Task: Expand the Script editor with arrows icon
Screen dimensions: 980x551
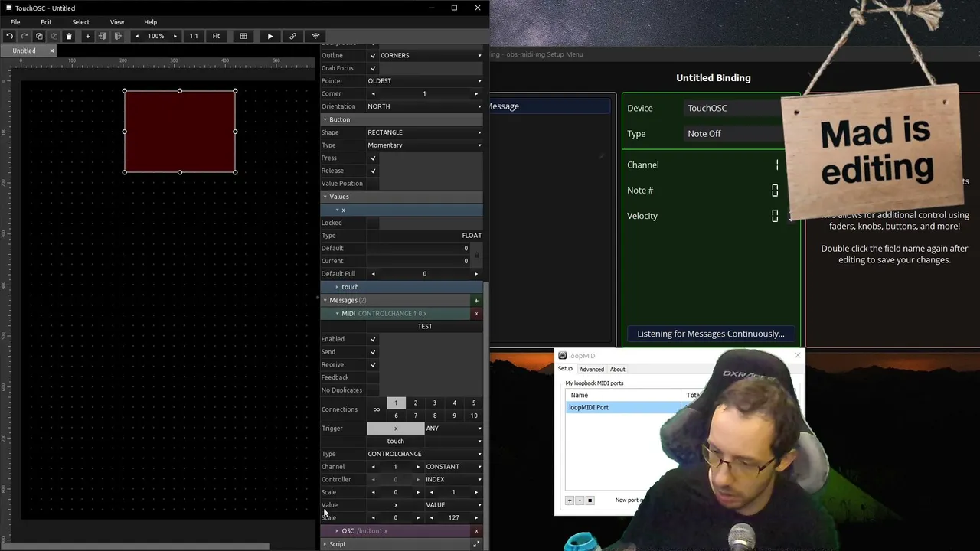Action: coord(476,544)
